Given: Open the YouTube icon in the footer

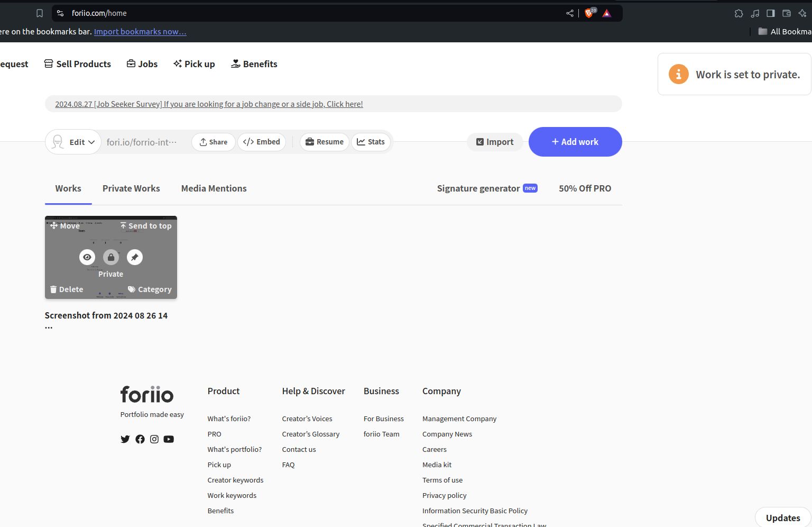Looking at the screenshot, I should [x=169, y=439].
